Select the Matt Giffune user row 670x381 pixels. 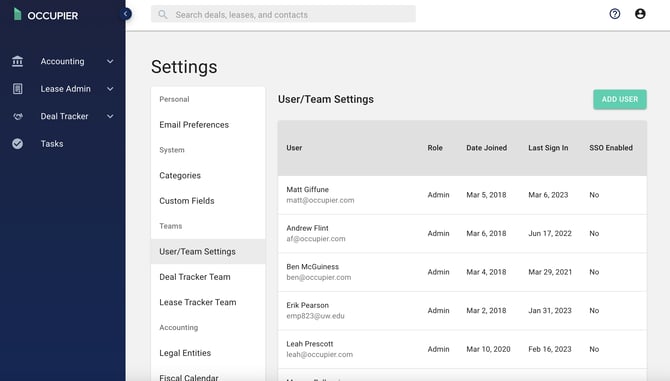(462, 195)
